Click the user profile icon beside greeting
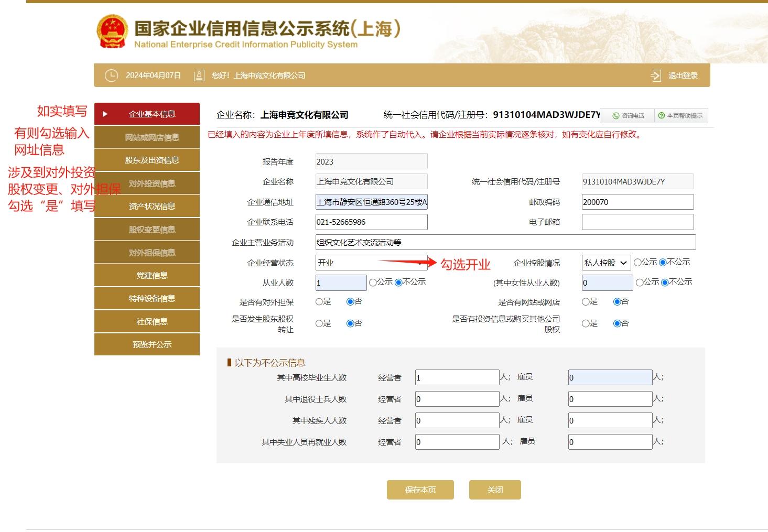 click(199, 75)
